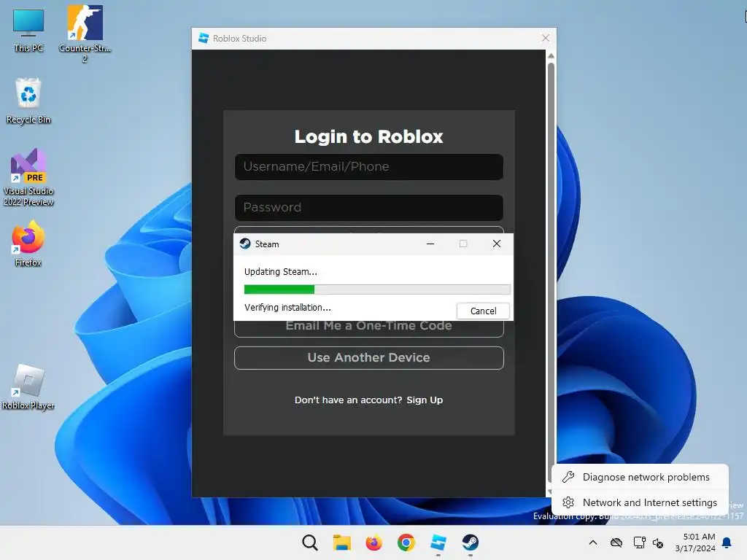The width and height of the screenshot is (747, 560).
Task: Close the Steam updater window
Action: 496,244
